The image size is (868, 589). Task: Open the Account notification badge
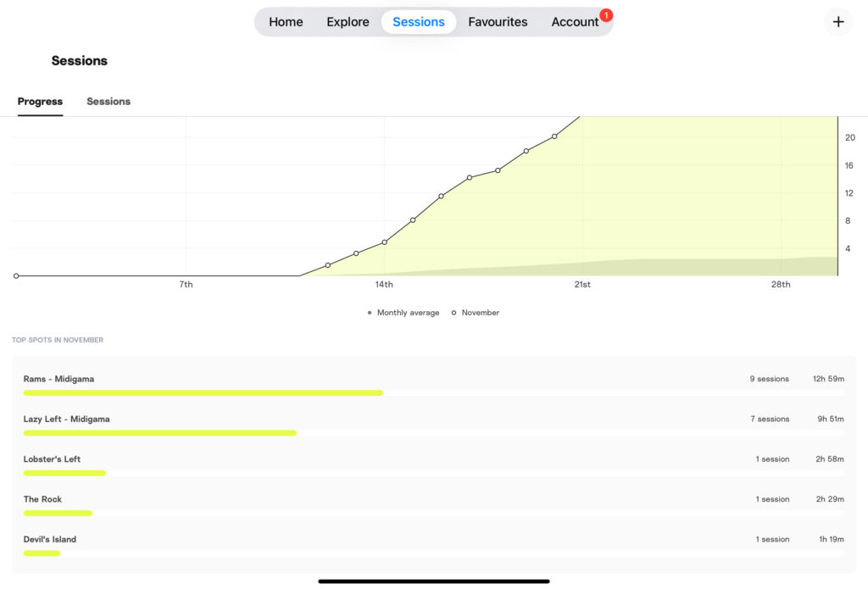click(606, 15)
